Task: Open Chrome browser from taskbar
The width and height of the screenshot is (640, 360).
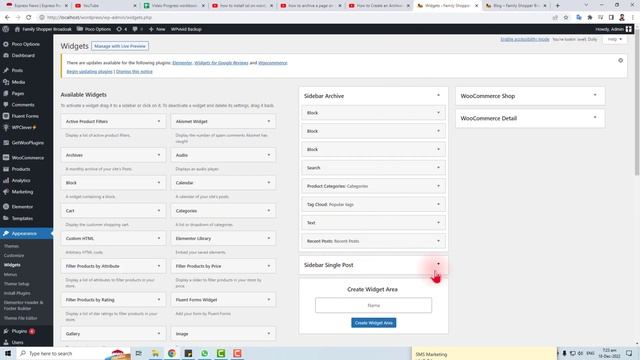Action: 172,353
